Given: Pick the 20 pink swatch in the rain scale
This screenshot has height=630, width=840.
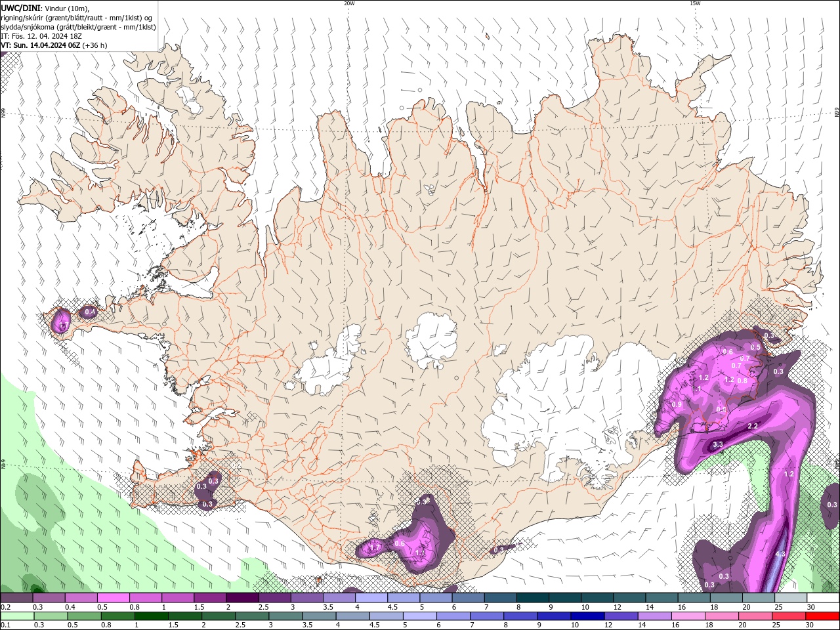Looking at the screenshot, I should point(756,616).
